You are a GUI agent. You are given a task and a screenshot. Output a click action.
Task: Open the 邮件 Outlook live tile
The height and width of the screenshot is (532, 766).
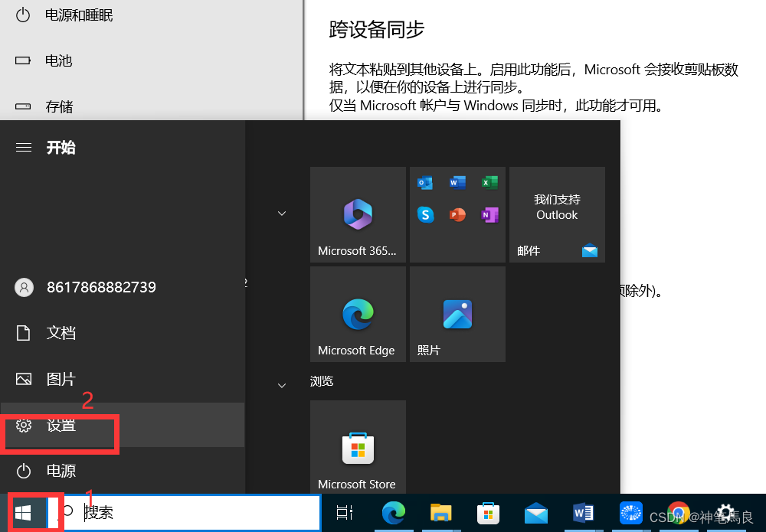pos(557,215)
